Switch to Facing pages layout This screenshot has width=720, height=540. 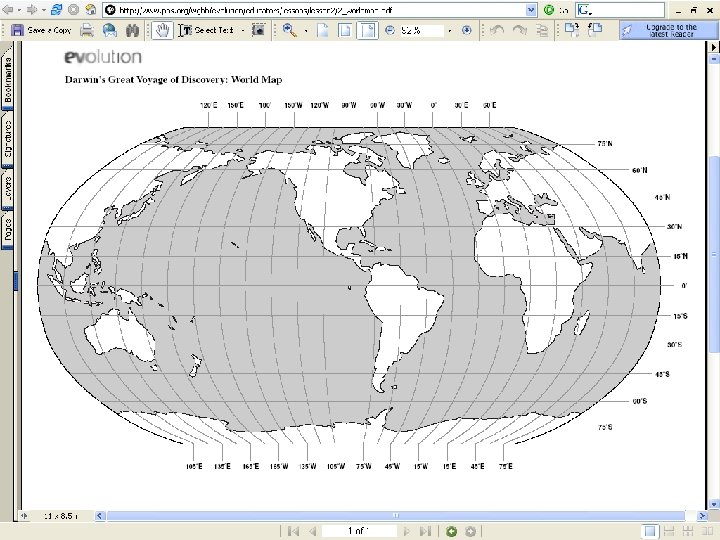(x=707, y=531)
